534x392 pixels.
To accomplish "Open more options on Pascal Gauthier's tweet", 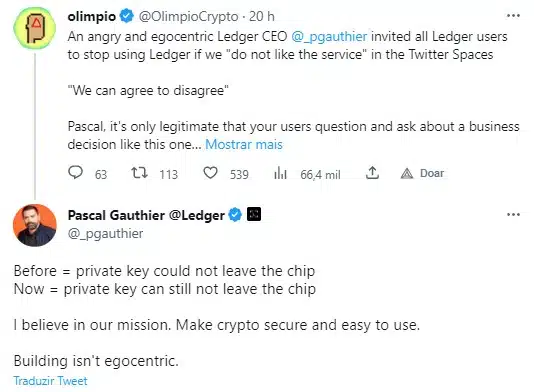I will (513, 215).
